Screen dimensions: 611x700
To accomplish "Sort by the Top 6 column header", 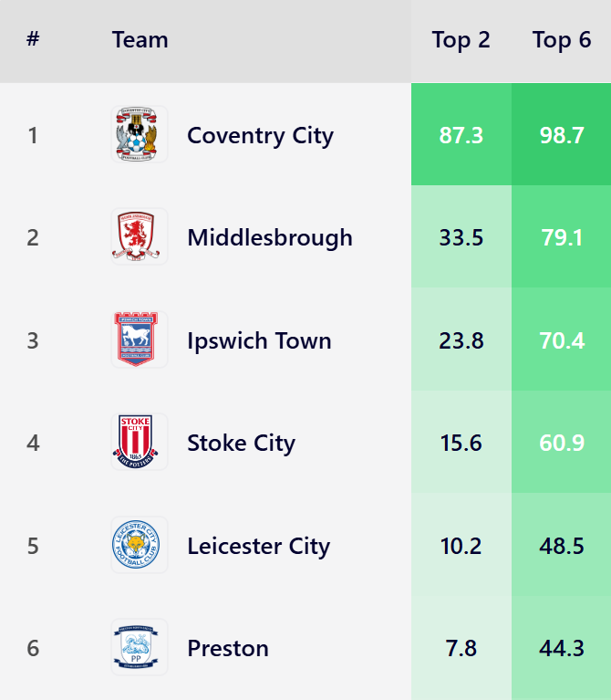I will [562, 40].
